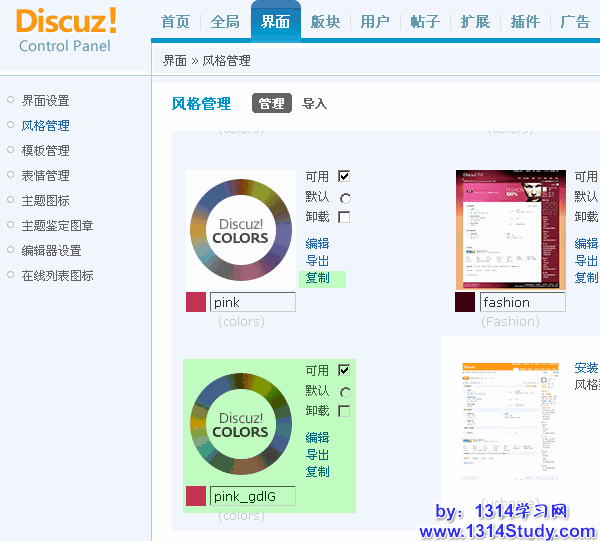Click the pink_gdlG style name input field
This screenshot has height=541, width=600.
point(253,496)
